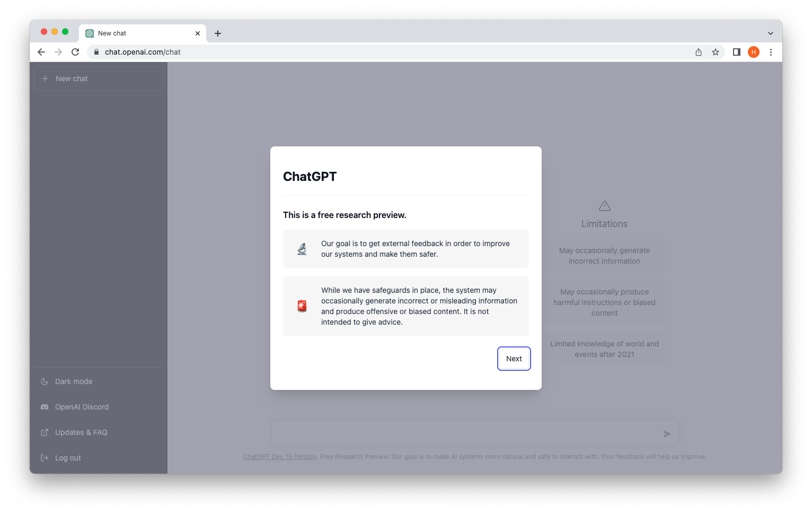Image resolution: width=812 pixels, height=513 pixels.
Task: Click Log out in sidebar
Action: [x=99, y=458]
